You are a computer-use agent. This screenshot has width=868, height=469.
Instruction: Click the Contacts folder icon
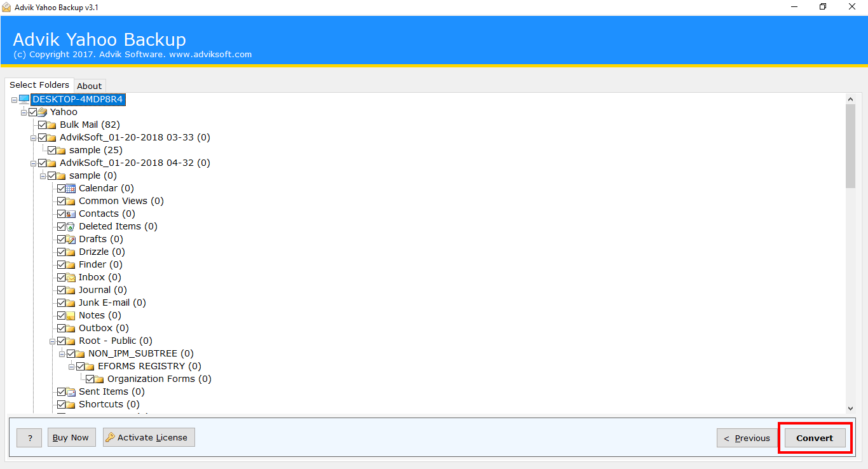pos(71,214)
